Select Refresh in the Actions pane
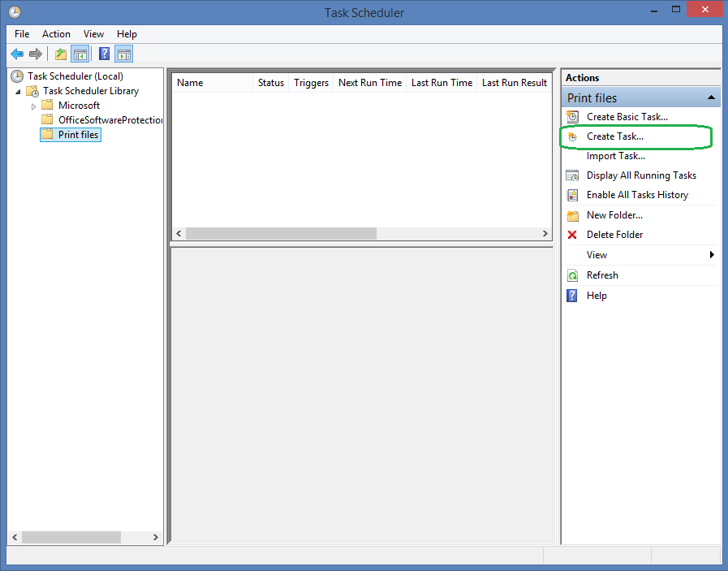The image size is (728, 571). click(x=603, y=275)
